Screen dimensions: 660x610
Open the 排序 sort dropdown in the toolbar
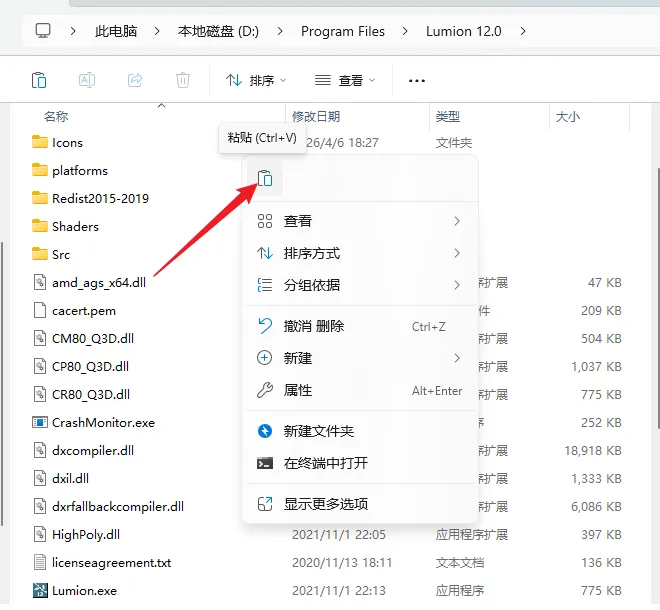pos(256,80)
